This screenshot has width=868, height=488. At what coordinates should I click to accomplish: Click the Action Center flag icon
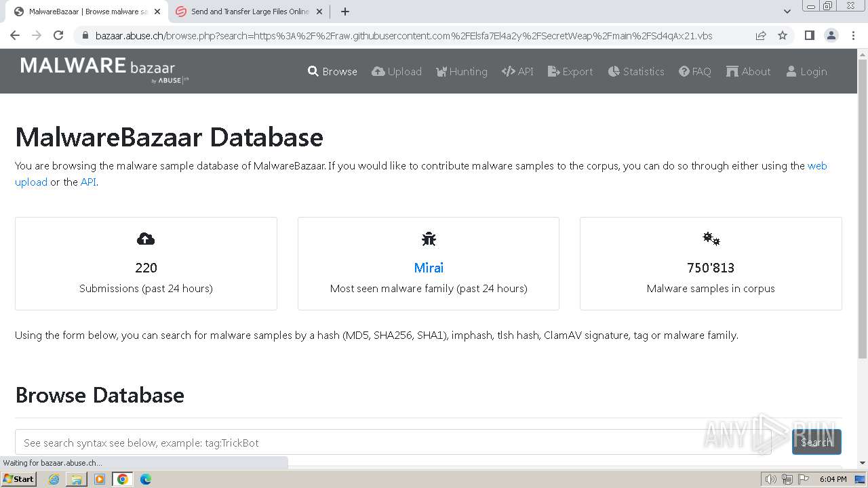coord(803,479)
